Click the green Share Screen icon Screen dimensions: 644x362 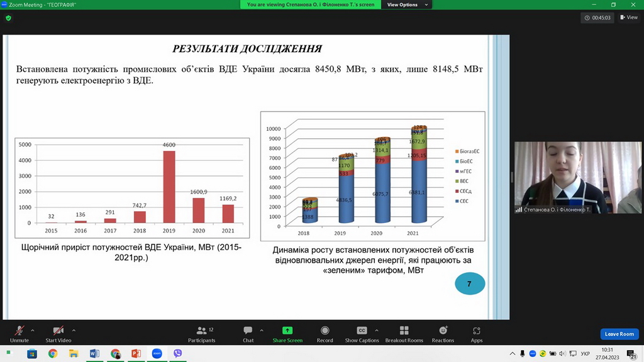(287, 331)
